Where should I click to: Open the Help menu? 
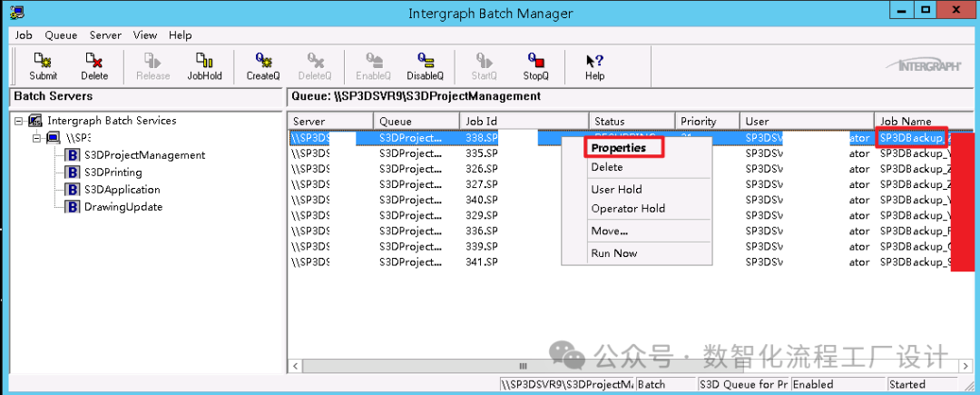point(180,35)
